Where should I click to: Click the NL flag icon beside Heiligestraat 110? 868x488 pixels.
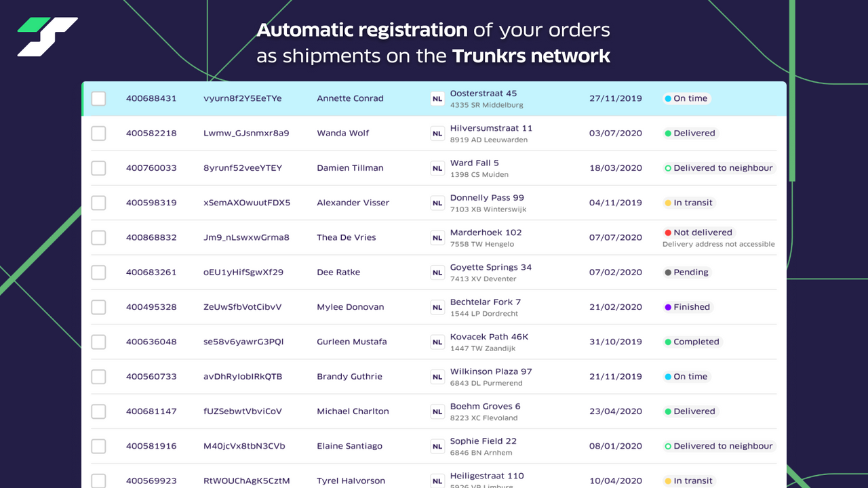point(437,481)
